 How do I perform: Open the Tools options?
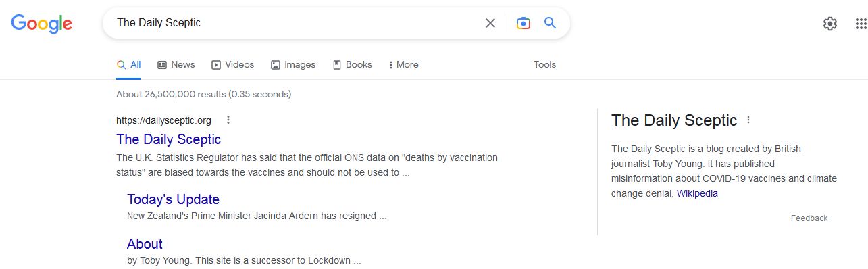tap(544, 65)
